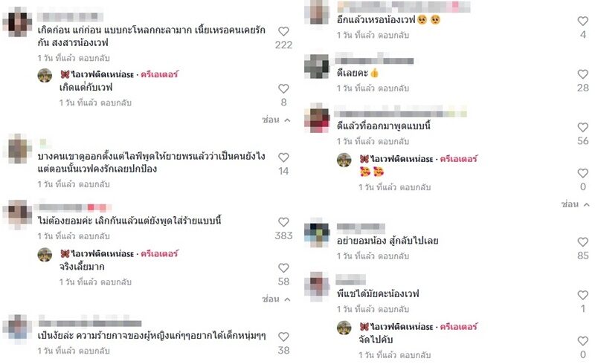The height and width of the screenshot is (364, 595).
Task: Like the comment with 14 likes
Action: tap(283, 157)
